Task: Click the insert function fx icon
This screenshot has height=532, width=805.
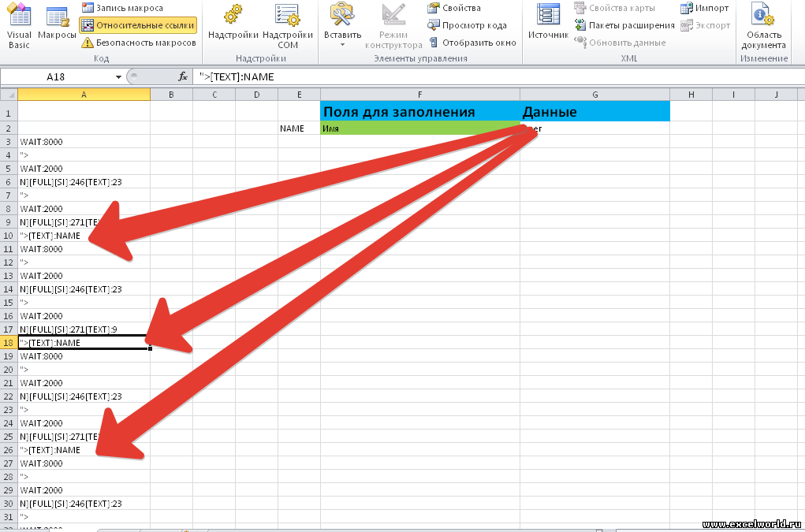Action: click(183, 76)
